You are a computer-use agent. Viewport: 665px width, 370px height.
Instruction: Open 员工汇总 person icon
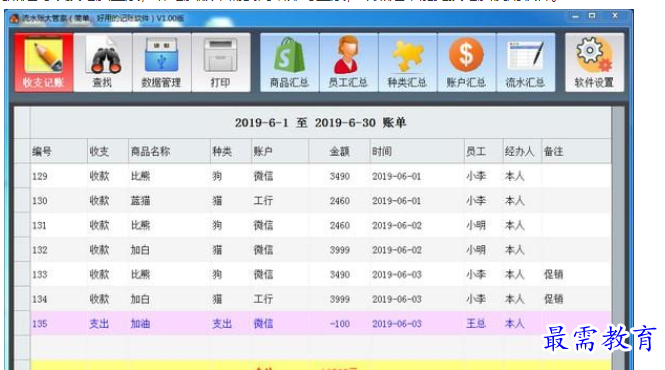click(348, 62)
